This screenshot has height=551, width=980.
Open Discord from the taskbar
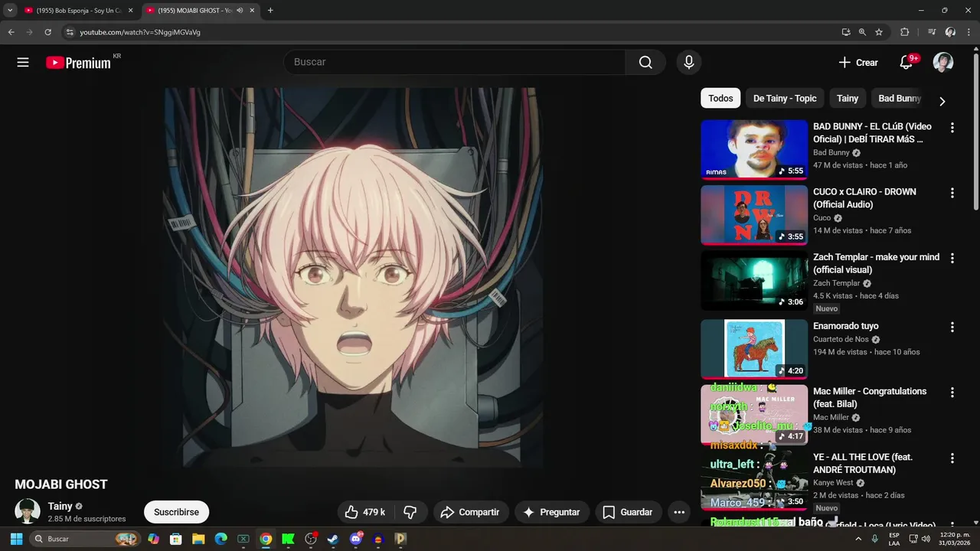click(x=356, y=539)
